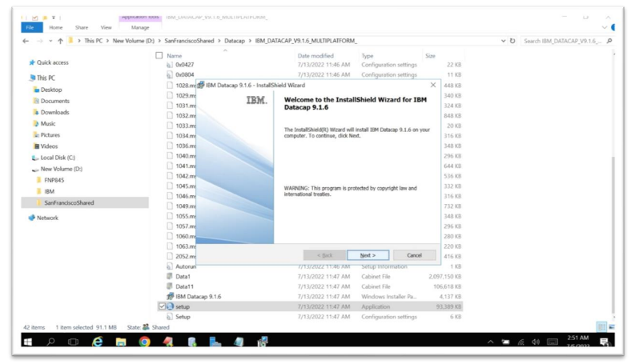The image size is (631, 364).
Task: Open the Share ribbon tab
Action: pos(82,27)
